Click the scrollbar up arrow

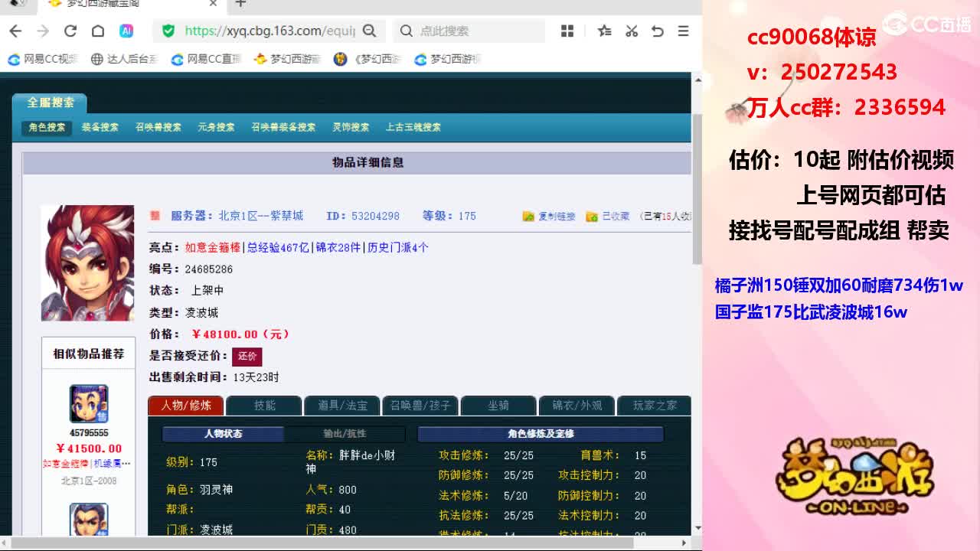coord(697,80)
